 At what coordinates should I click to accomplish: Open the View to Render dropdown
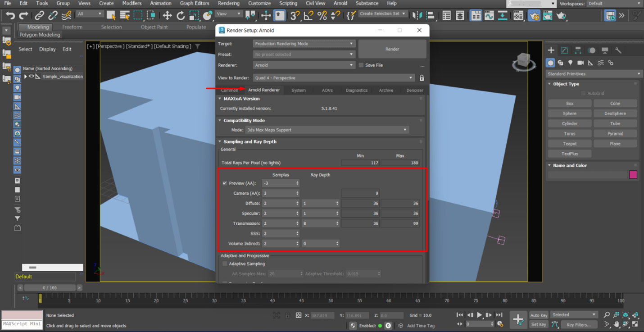click(x=410, y=77)
